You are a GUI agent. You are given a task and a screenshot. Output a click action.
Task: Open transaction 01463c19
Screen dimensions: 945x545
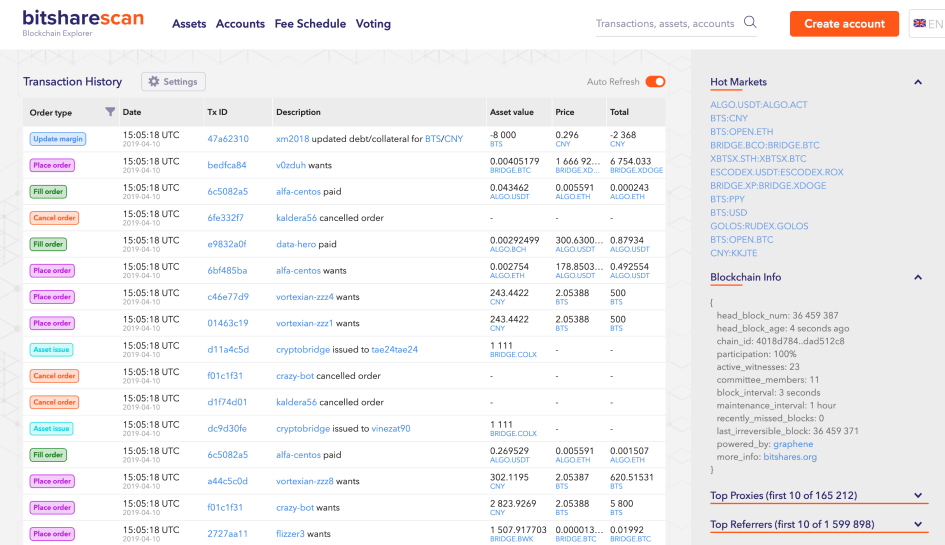228,323
